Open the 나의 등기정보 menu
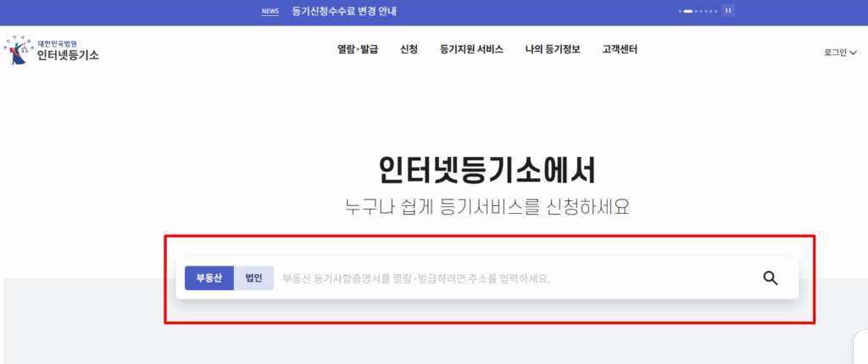 coord(552,49)
